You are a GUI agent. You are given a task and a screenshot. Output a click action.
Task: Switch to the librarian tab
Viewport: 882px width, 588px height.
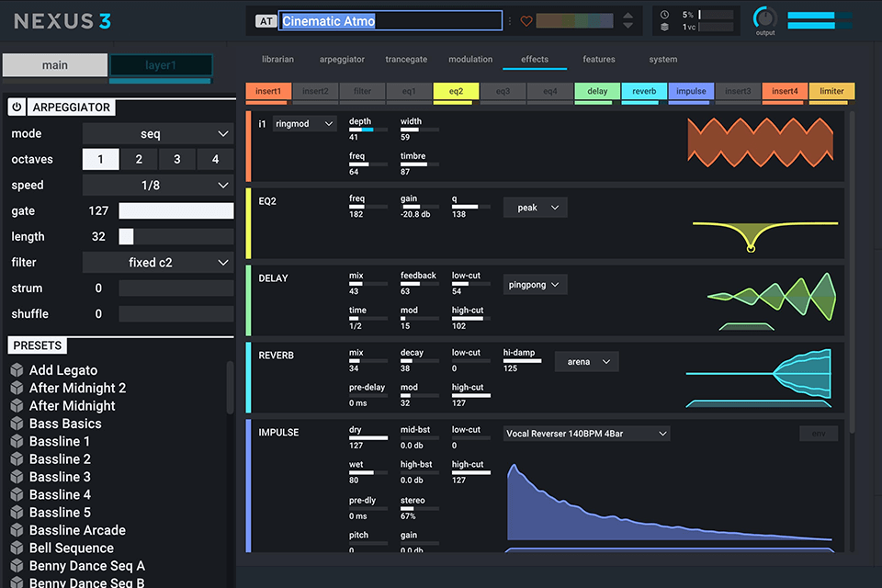[277, 59]
